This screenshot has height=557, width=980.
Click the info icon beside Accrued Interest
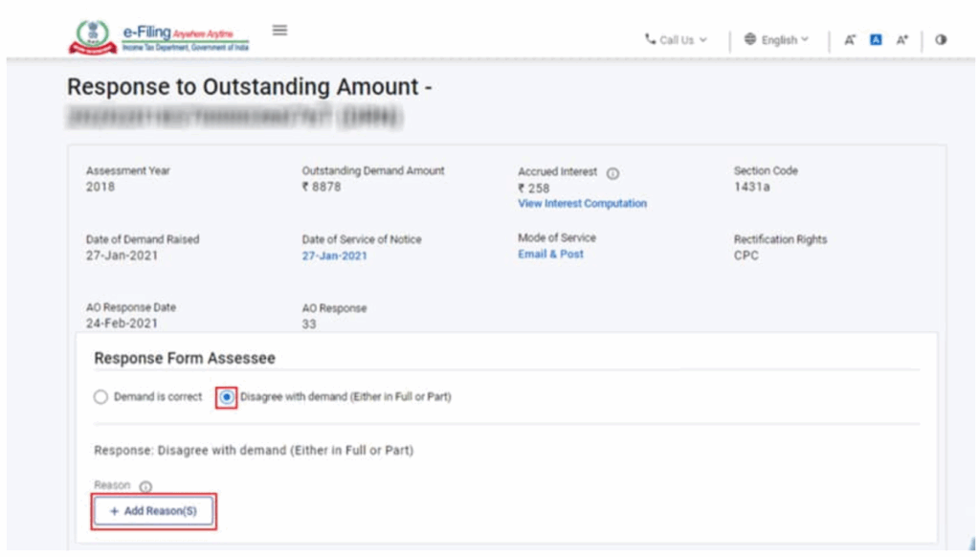612,173
